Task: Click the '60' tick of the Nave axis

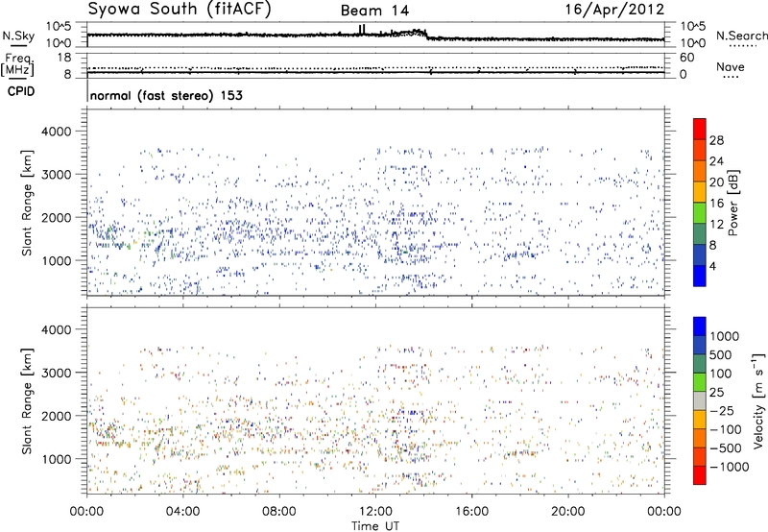Action: click(x=686, y=58)
